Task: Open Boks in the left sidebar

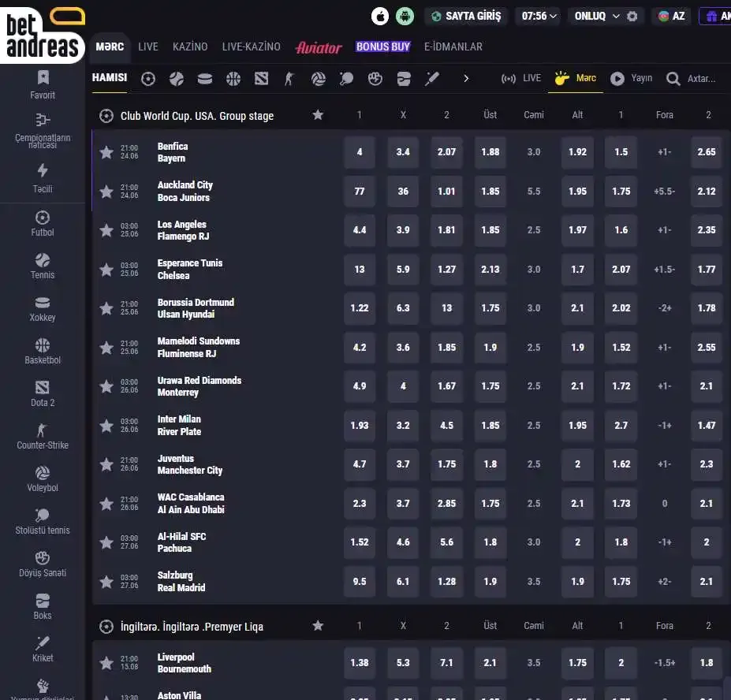Action: [x=43, y=607]
